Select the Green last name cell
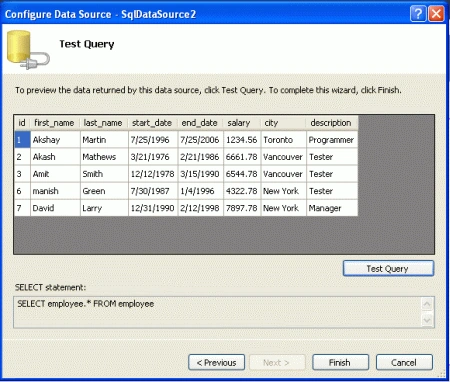 pyautogui.click(x=104, y=191)
